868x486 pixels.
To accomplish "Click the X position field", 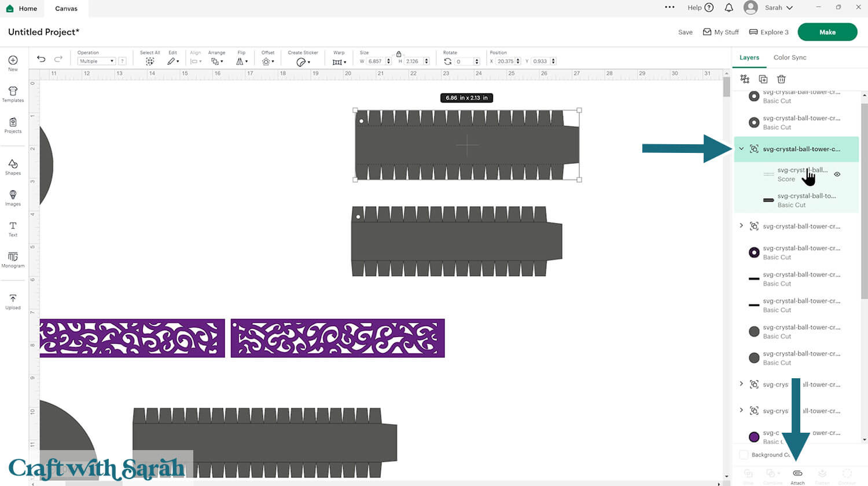I will point(505,61).
